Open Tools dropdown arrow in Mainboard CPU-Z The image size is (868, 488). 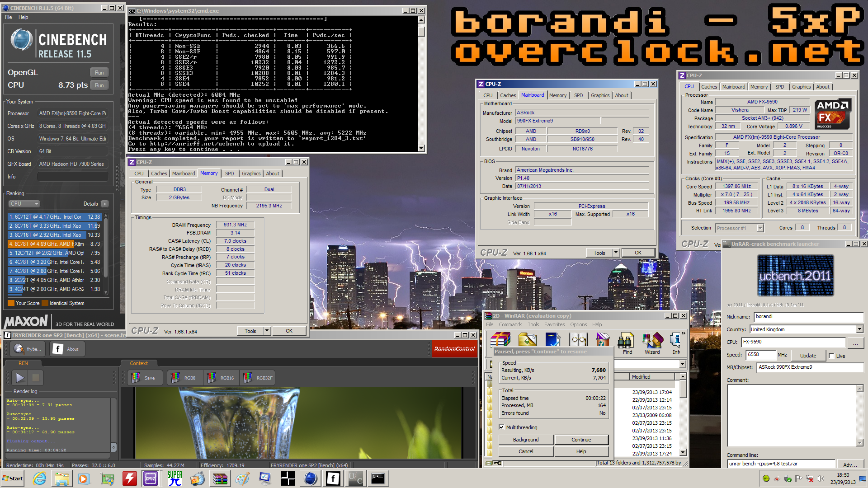tap(616, 253)
